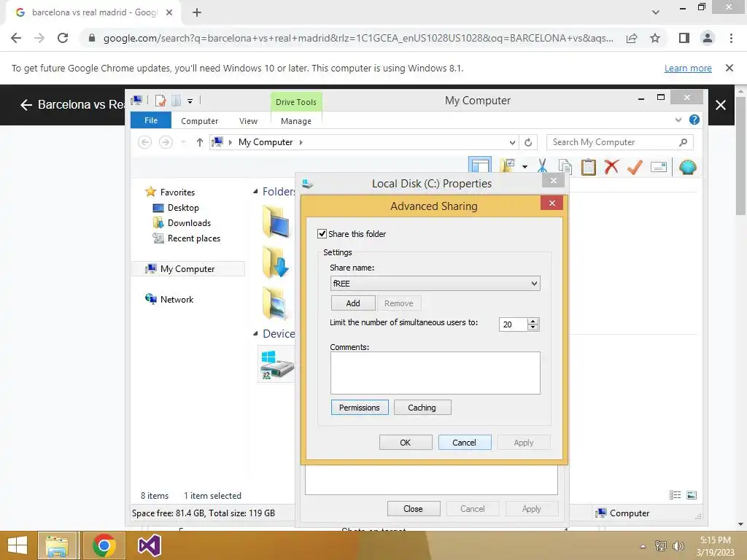This screenshot has height=560, width=747.
Task: Uncheck Share this folder
Action: tap(322, 234)
